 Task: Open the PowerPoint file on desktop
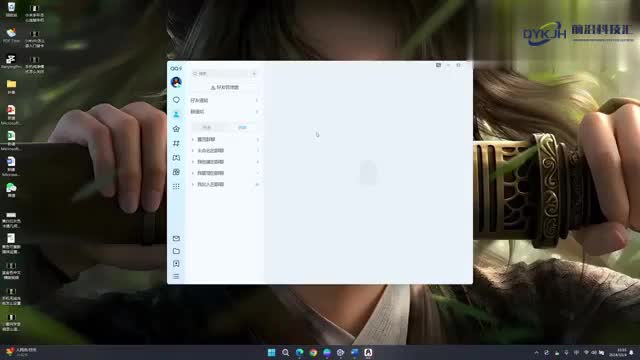tap(11, 114)
